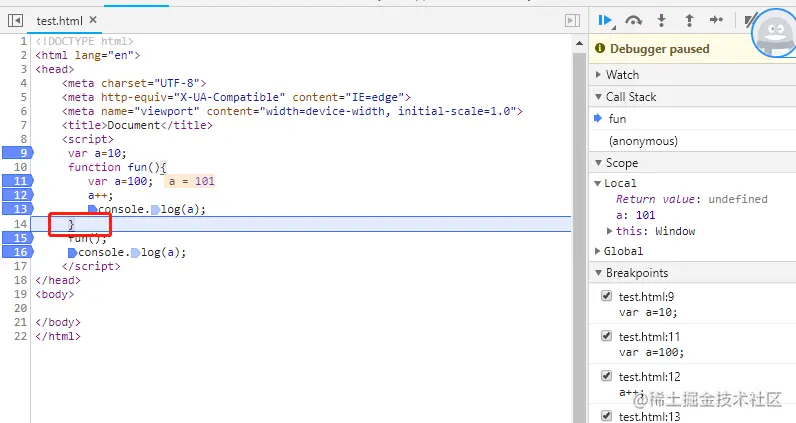Viewport: 796px width, 423px height.
Task: Add breakpoint on line 14 gutter
Action: [x=20, y=224]
